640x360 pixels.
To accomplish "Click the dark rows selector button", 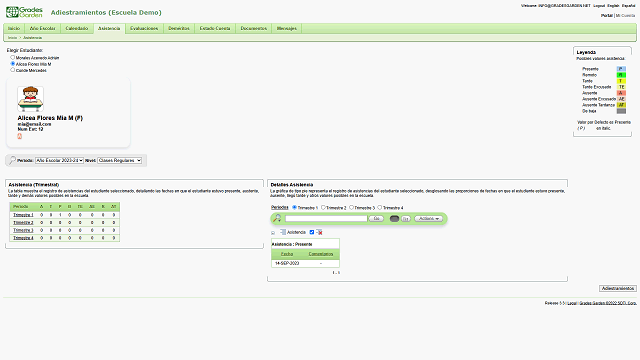I will pyautogui.click(x=394, y=219).
